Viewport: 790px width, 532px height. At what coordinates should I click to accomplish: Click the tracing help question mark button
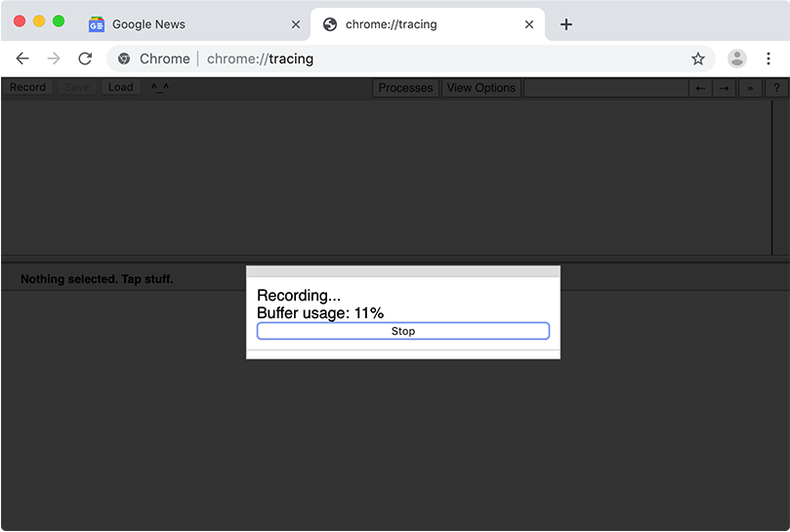[x=776, y=88]
